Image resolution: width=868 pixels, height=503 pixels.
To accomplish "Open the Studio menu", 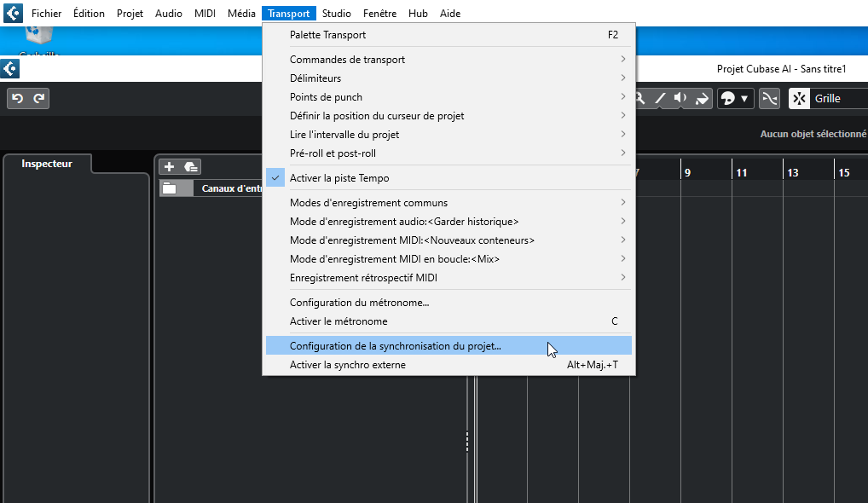I will tap(336, 14).
